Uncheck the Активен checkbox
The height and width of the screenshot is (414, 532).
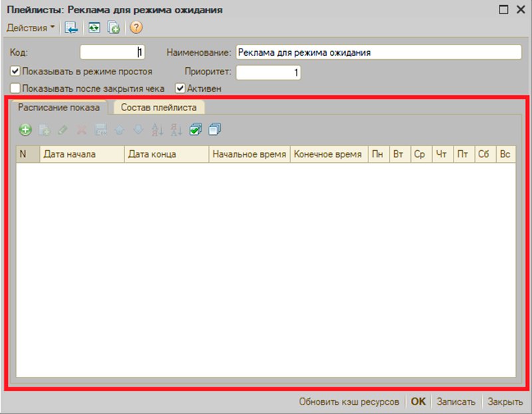coord(180,88)
